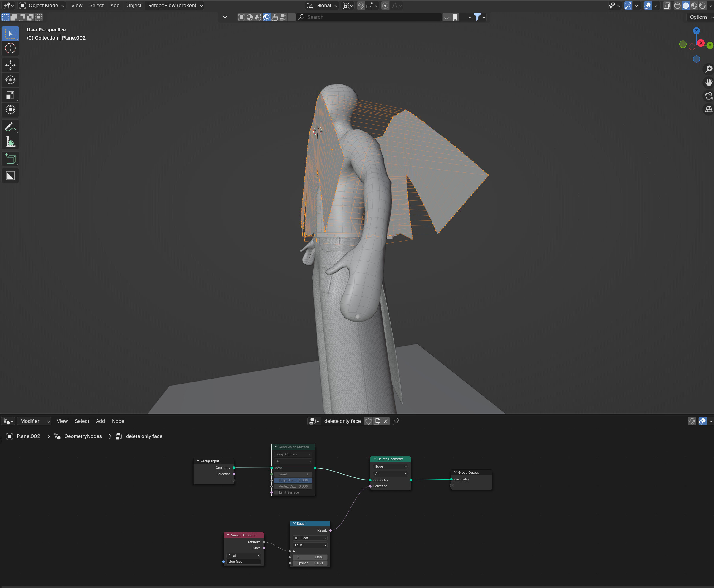Collapse the Equal node
Screen dimensions: 714x588
pyautogui.click(x=295, y=523)
